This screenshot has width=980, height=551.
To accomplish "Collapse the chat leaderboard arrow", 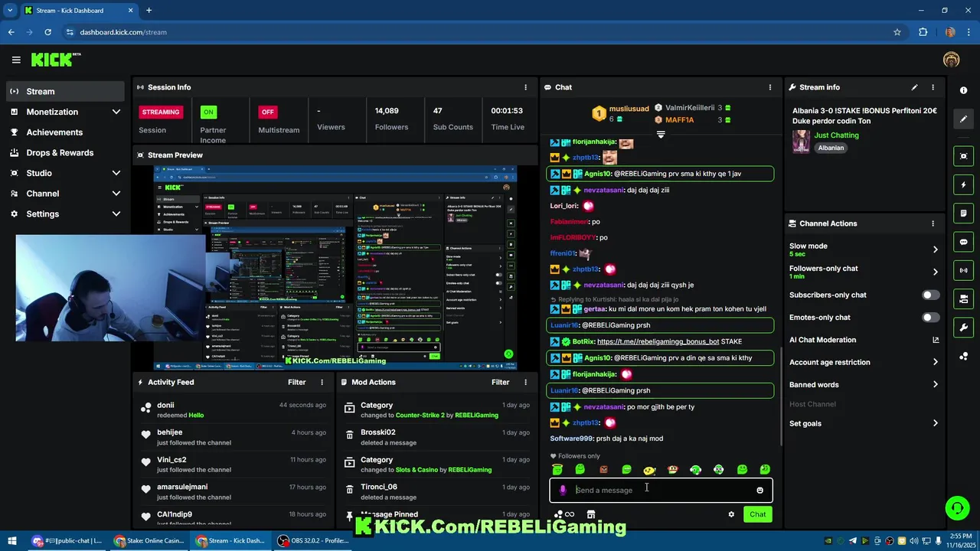I will coord(661,135).
